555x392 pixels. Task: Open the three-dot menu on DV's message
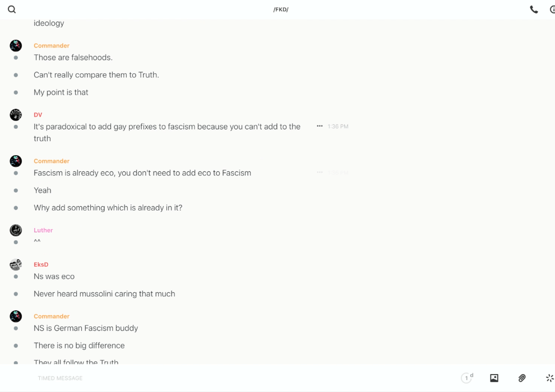(x=320, y=127)
